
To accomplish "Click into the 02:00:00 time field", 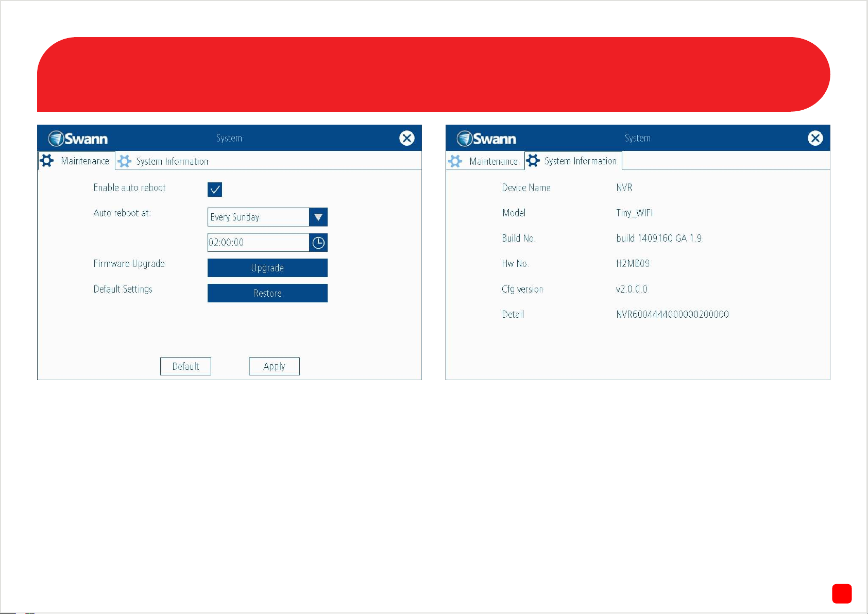I will [258, 243].
